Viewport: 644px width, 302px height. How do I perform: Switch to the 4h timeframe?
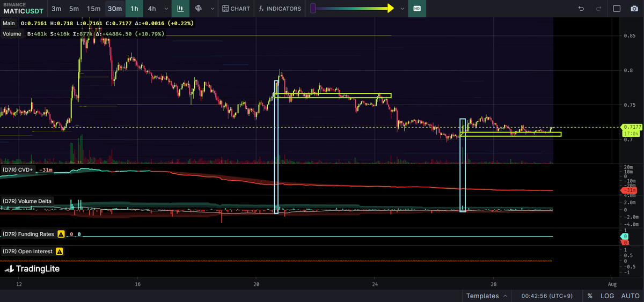click(152, 9)
